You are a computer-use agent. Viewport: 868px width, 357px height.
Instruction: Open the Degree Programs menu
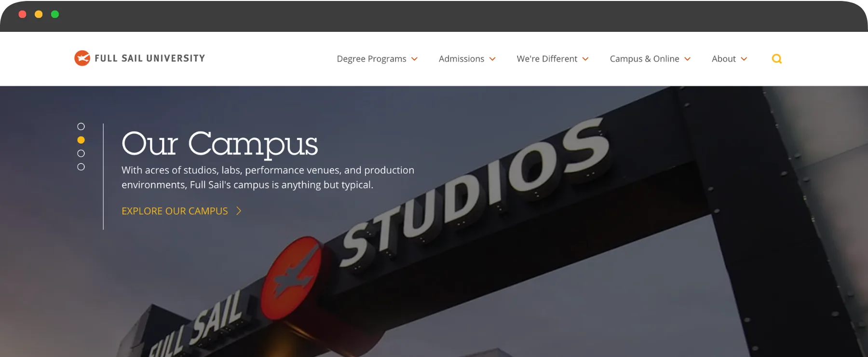[x=371, y=59]
